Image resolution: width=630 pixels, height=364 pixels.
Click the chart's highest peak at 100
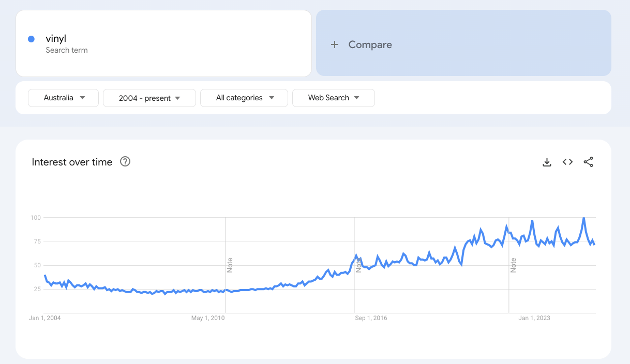(584, 218)
